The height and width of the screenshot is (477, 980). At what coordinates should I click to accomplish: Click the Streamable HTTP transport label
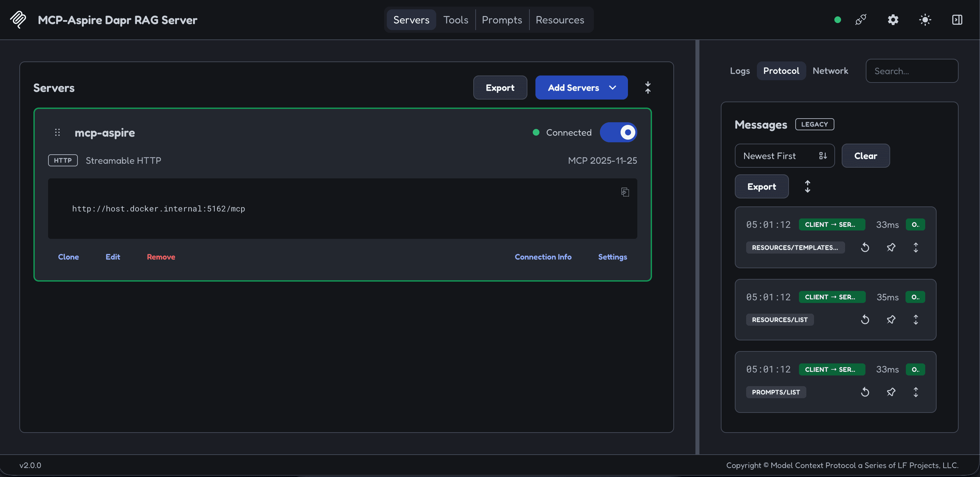click(123, 161)
